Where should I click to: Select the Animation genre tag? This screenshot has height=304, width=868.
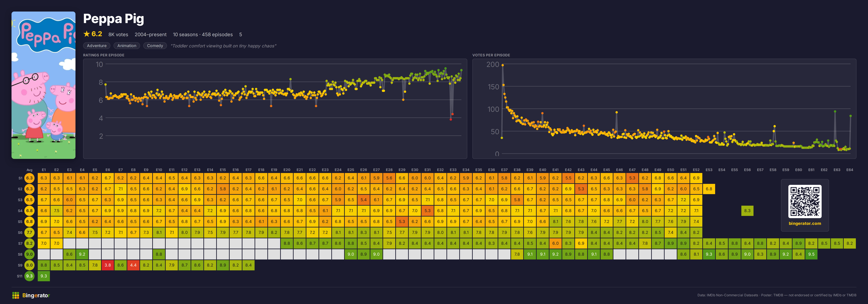(x=127, y=45)
